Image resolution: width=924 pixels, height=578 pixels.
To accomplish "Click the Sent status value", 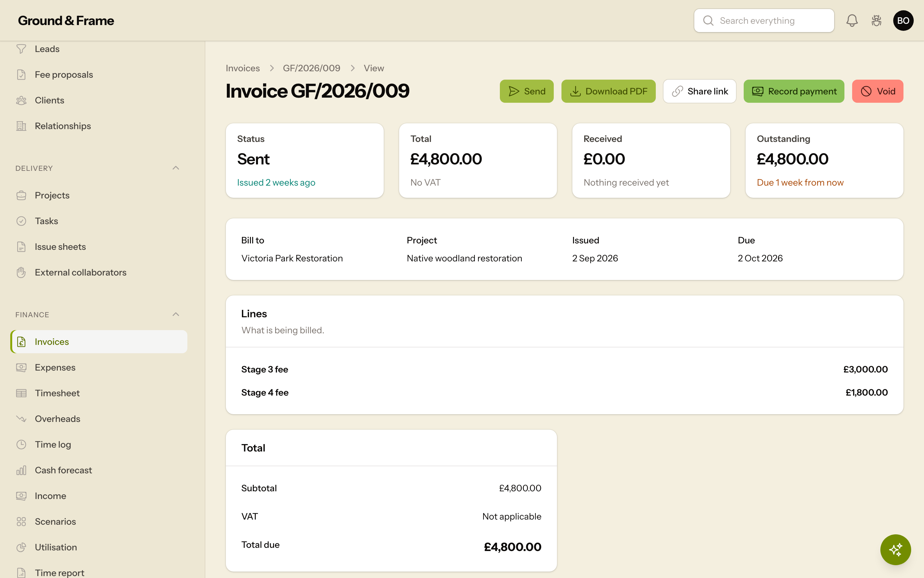I will 253,159.
